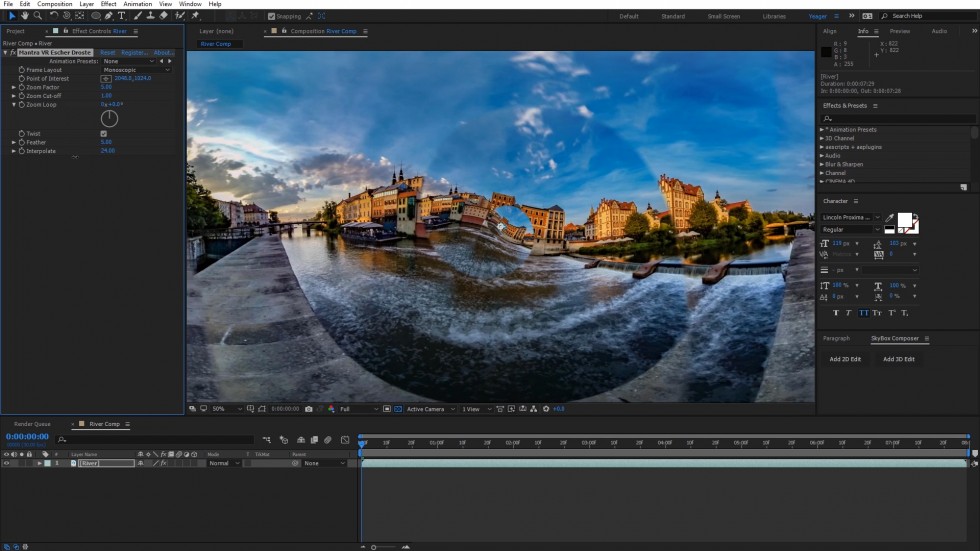Hide the River layer with eye toggle
980x551 pixels.
click(6, 463)
